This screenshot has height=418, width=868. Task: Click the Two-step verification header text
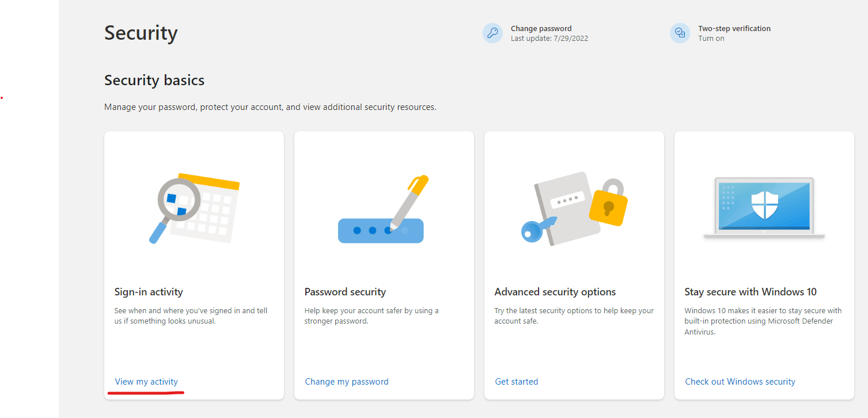pos(734,28)
